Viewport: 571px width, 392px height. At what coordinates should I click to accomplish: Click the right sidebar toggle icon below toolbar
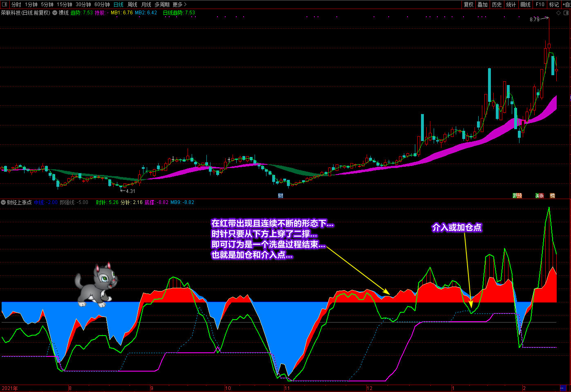click(567, 13)
